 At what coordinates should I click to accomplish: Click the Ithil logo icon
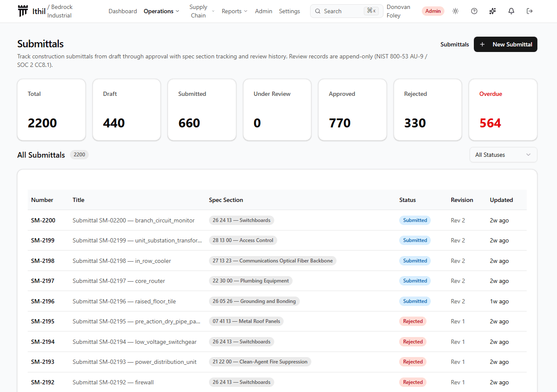23,11
